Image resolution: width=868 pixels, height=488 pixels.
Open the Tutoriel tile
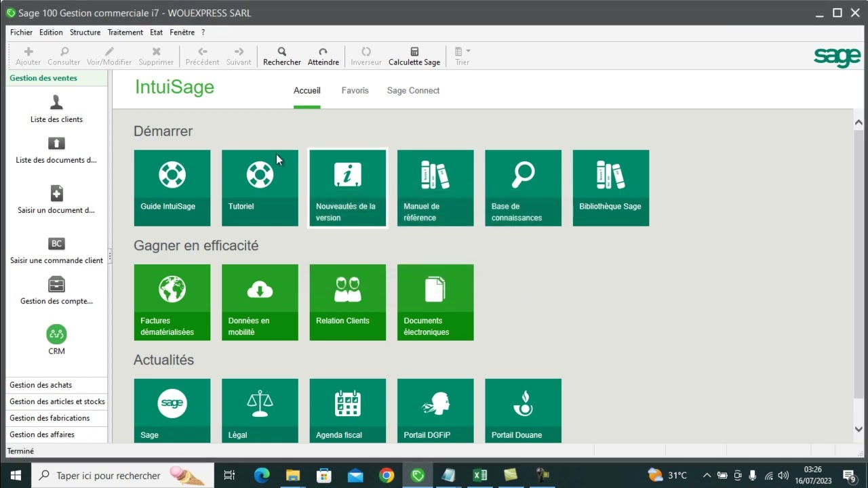tap(260, 188)
